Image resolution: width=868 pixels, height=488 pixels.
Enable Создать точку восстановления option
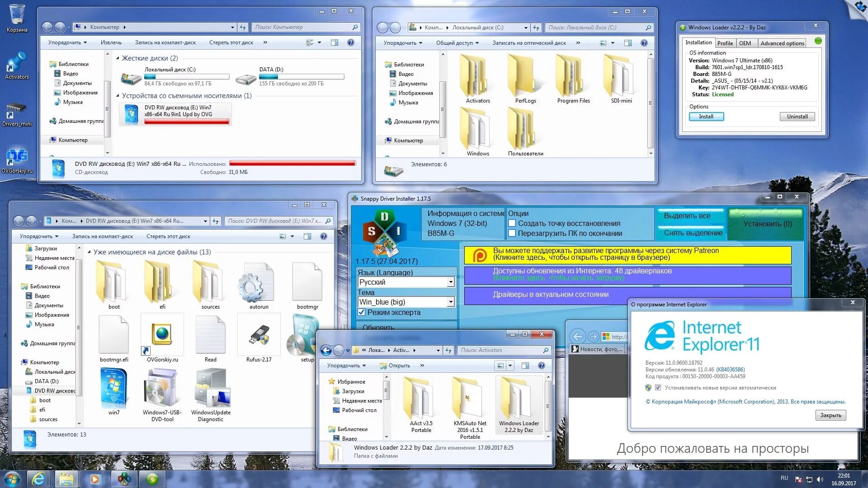coord(512,223)
